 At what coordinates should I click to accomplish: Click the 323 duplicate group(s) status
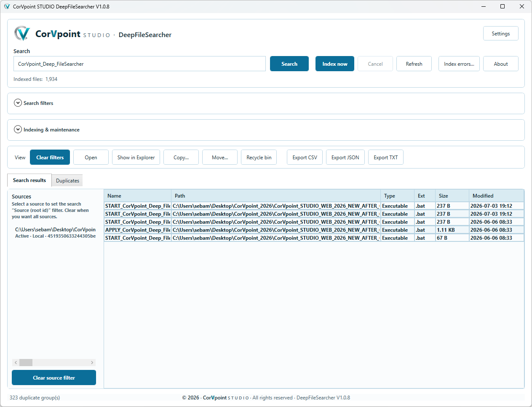coord(35,397)
